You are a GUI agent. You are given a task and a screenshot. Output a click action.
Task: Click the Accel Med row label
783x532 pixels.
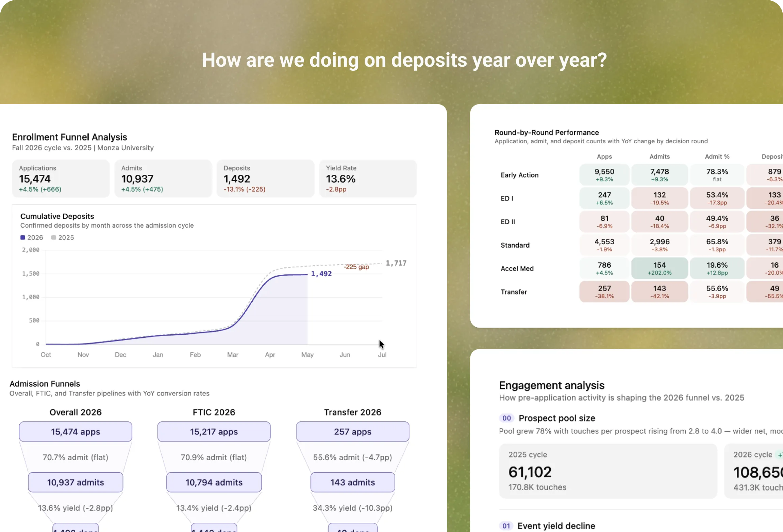[x=517, y=269]
